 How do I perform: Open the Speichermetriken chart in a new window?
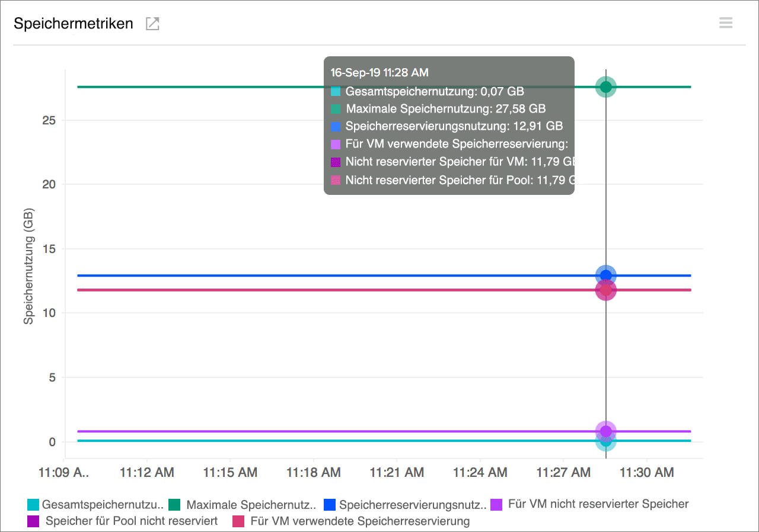[152, 23]
